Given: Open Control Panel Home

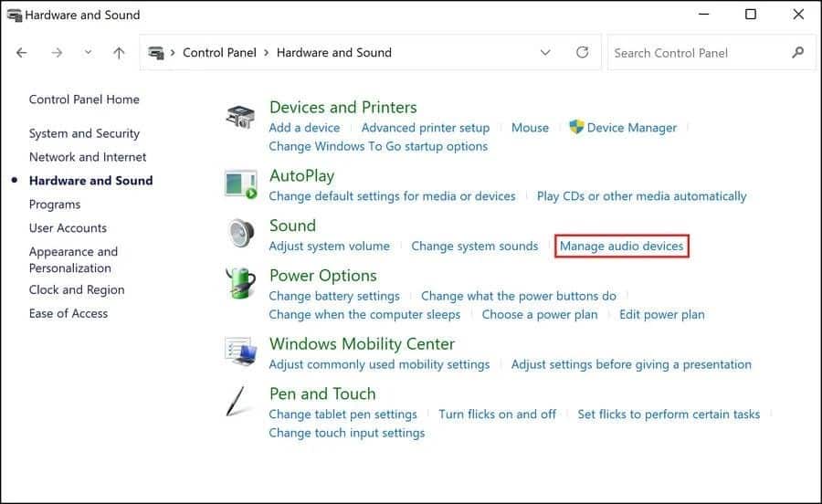Looking at the screenshot, I should click(x=84, y=100).
